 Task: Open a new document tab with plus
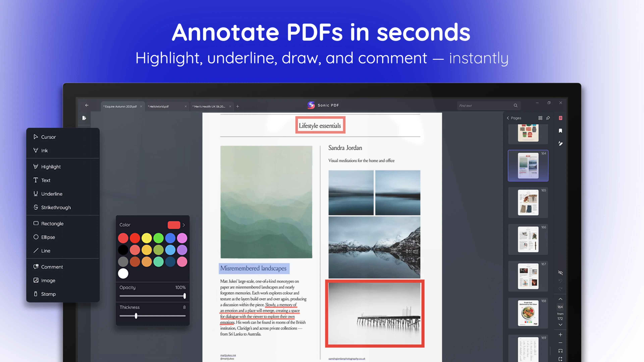pyautogui.click(x=237, y=106)
